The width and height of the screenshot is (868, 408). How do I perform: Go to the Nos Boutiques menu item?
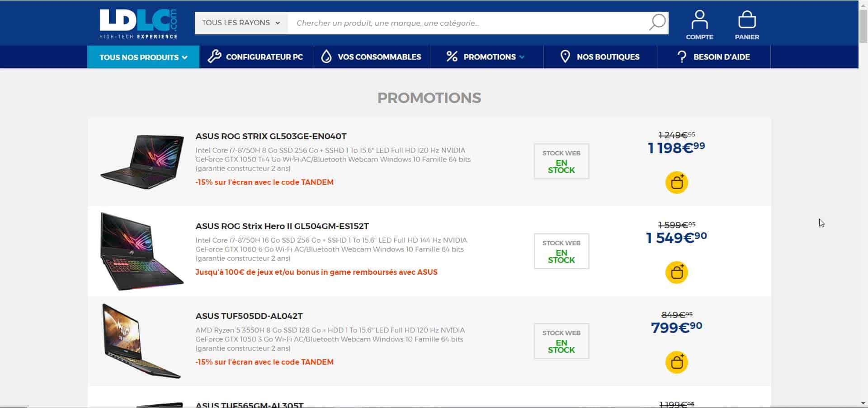coord(600,57)
